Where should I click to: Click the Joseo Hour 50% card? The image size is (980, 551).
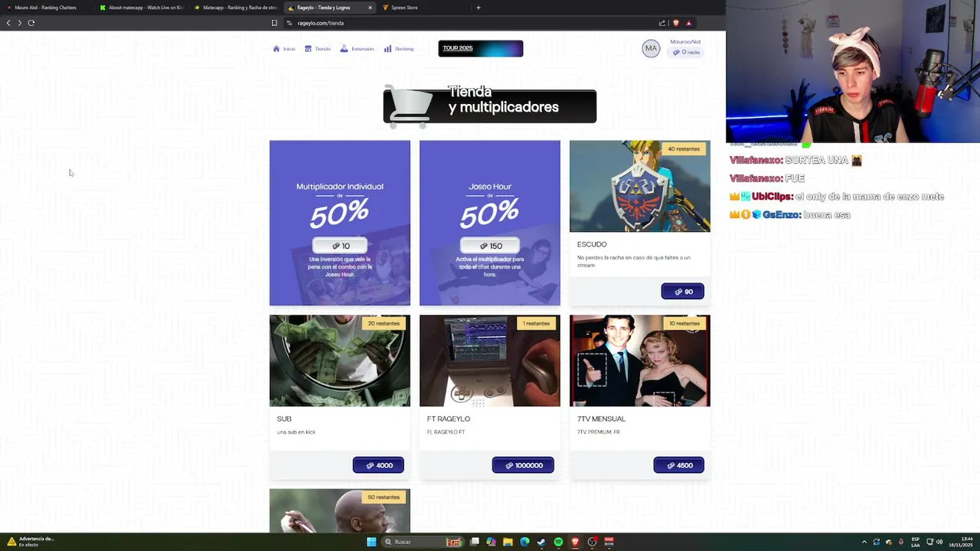[x=490, y=223]
